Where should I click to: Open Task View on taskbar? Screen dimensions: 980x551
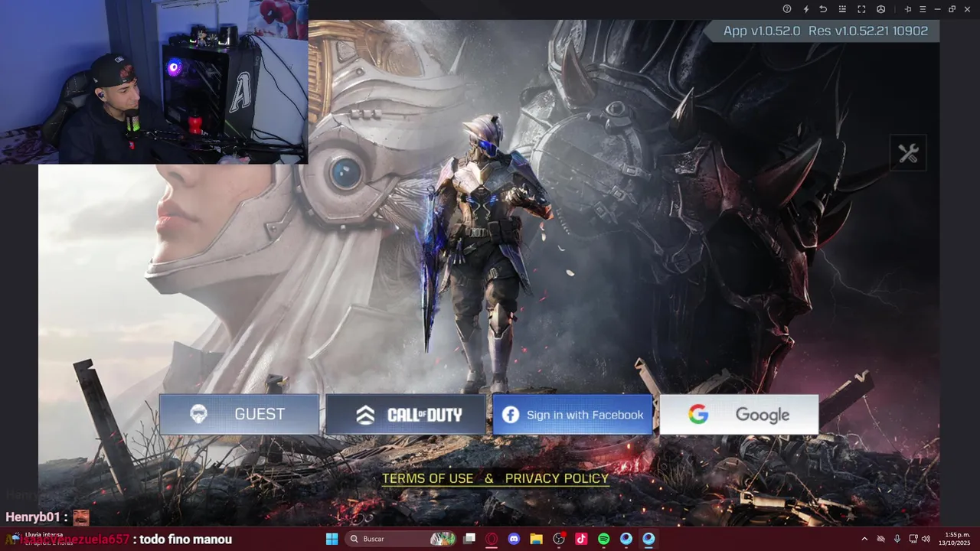[469, 539]
